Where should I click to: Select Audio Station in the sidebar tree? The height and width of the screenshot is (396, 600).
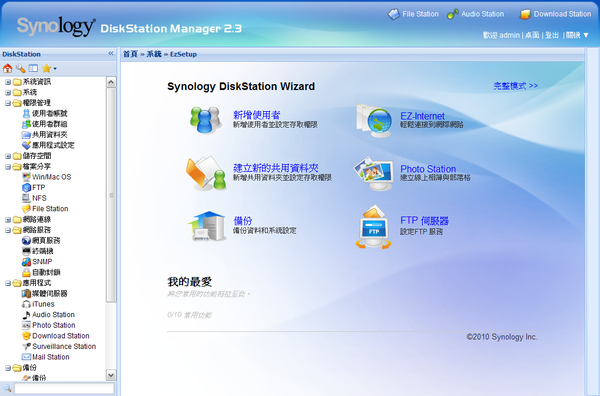click(49, 315)
